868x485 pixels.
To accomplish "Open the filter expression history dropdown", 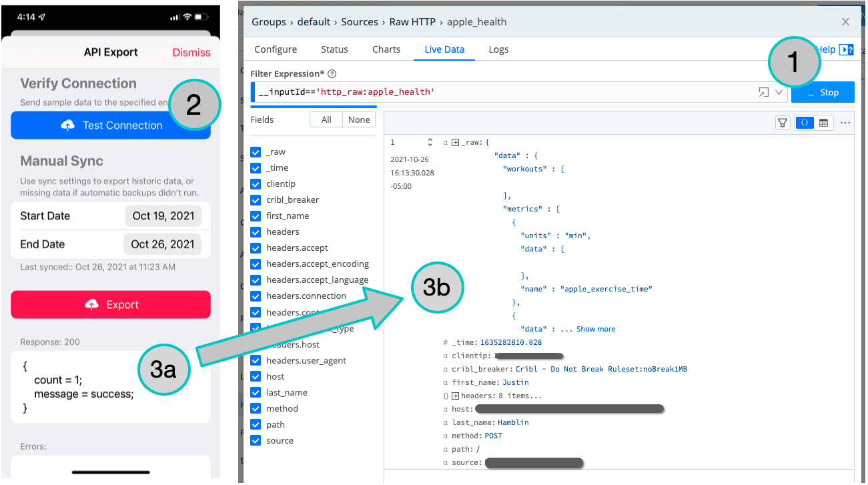I will click(779, 93).
